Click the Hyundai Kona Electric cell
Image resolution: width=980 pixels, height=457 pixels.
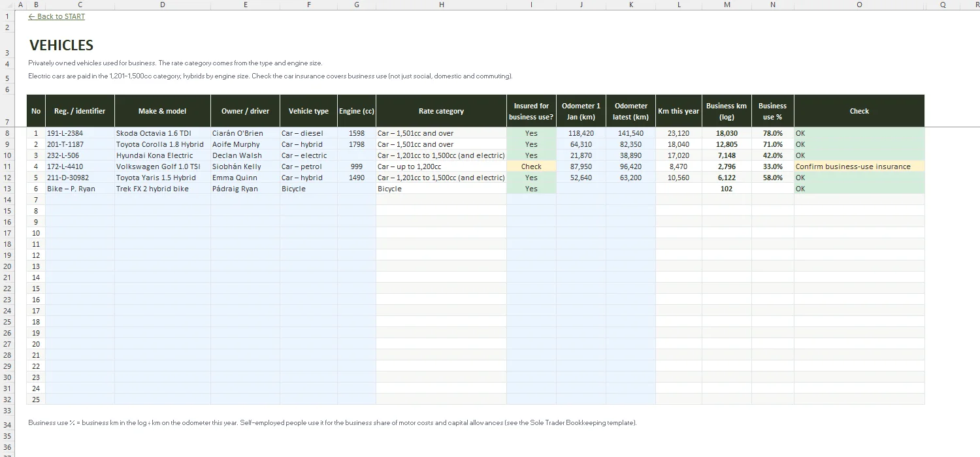[163, 155]
